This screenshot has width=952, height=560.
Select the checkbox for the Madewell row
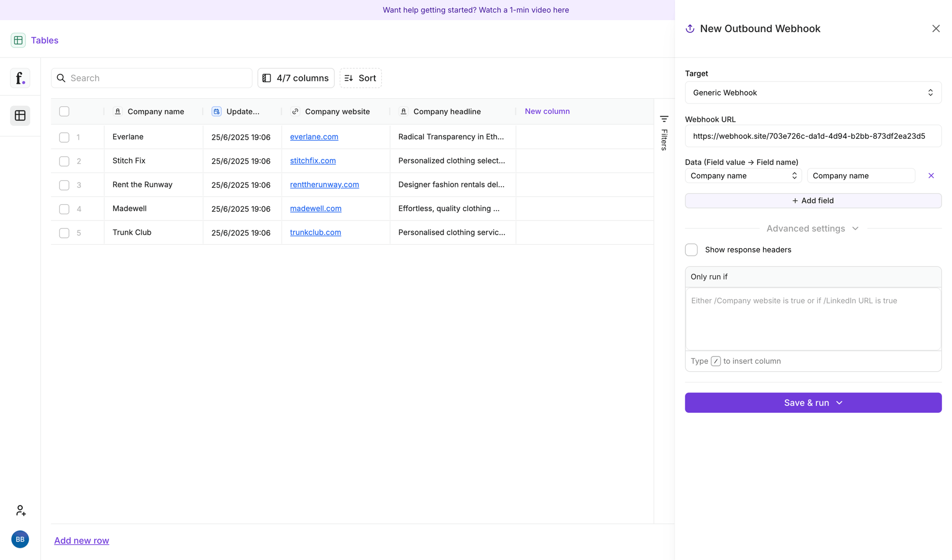pyautogui.click(x=64, y=209)
